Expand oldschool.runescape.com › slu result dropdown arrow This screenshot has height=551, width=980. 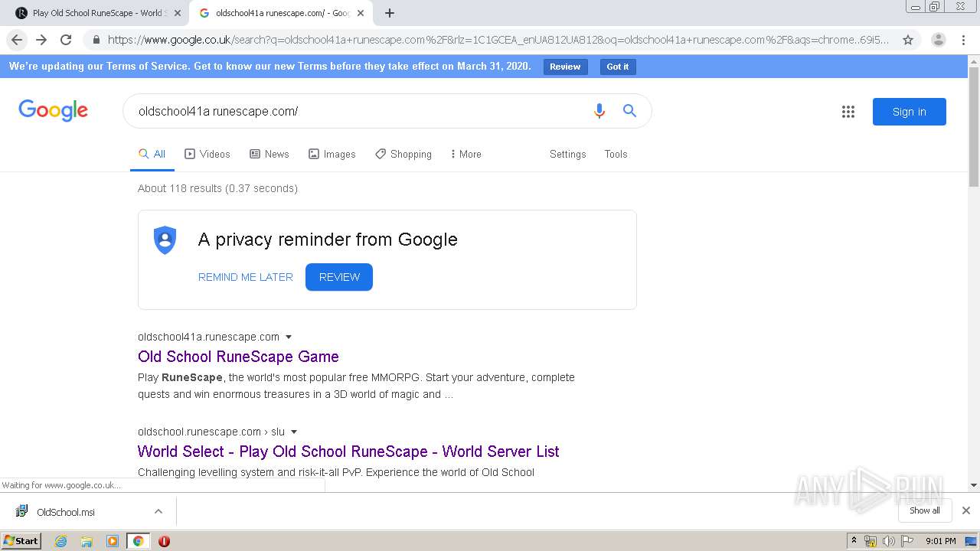(294, 432)
